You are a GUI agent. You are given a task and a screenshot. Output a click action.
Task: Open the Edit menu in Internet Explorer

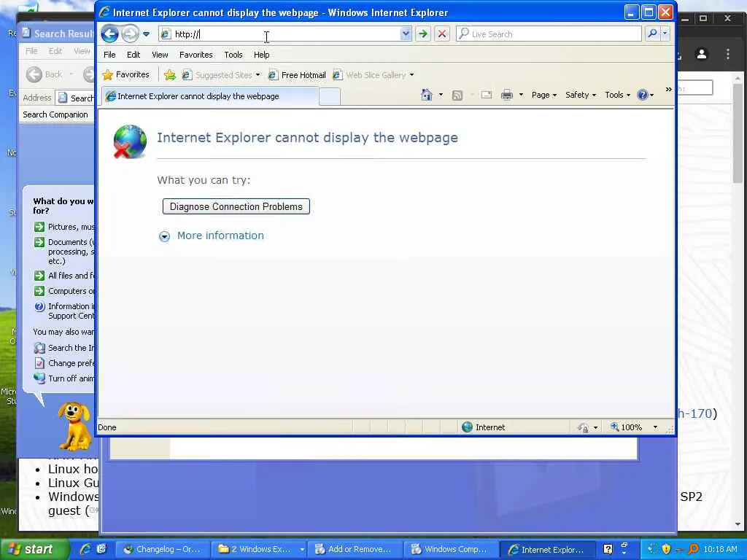coord(133,55)
